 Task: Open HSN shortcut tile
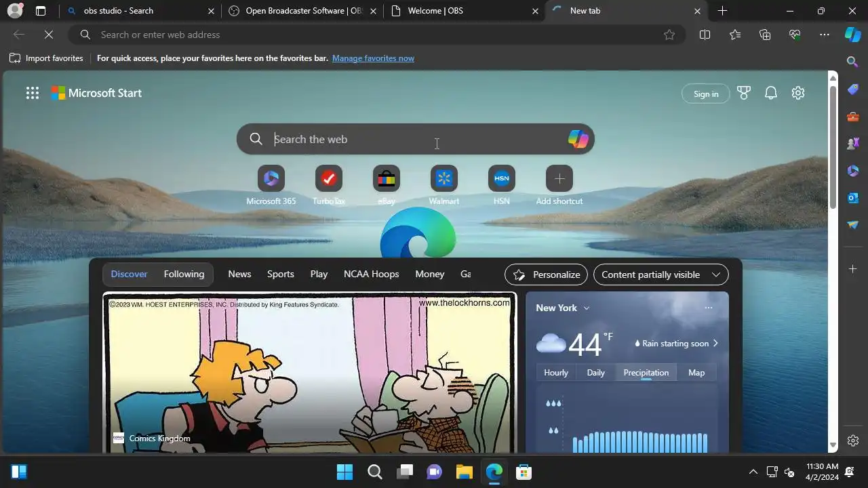coord(502,185)
